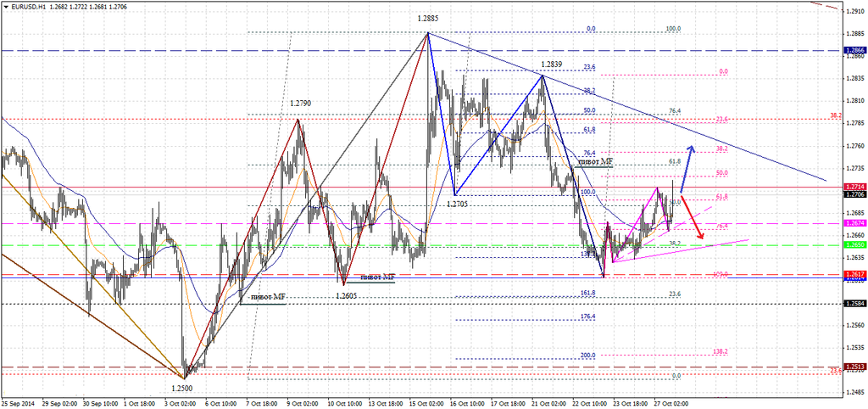Click the 1.2500 bottom low label
This screenshot has width=868, height=409.
(x=182, y=389)
